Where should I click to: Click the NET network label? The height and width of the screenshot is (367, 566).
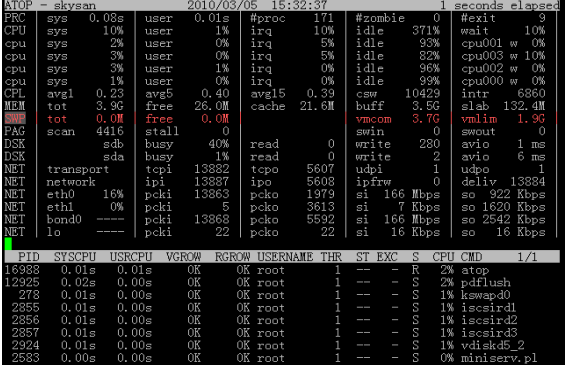point(71,182)
